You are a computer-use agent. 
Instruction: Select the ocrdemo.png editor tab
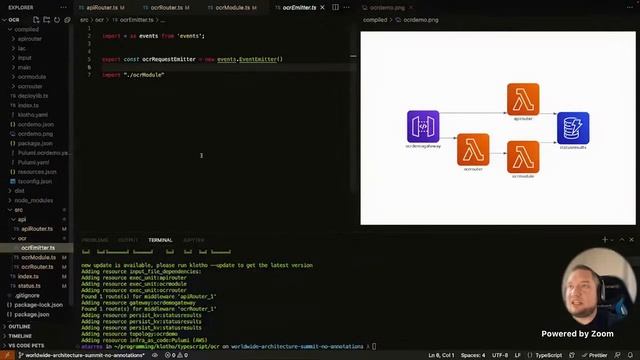coord(387,7)
